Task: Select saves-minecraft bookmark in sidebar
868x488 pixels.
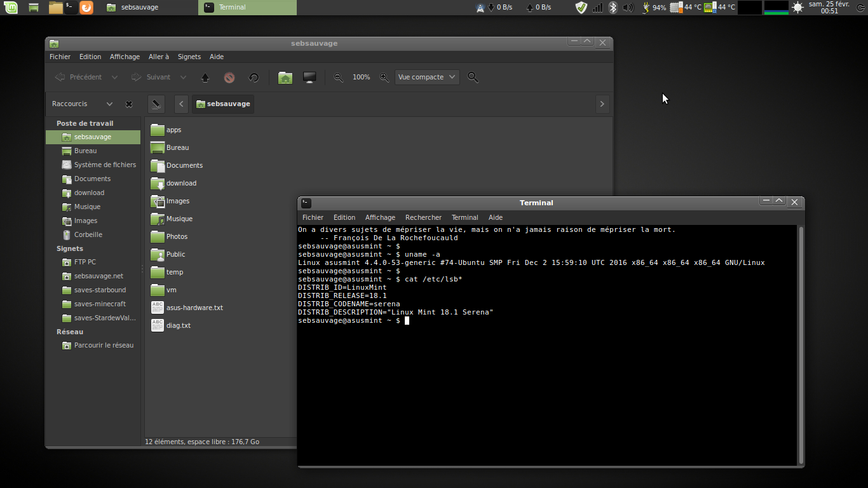Action: pyautogui.click(x=100, y=304)
